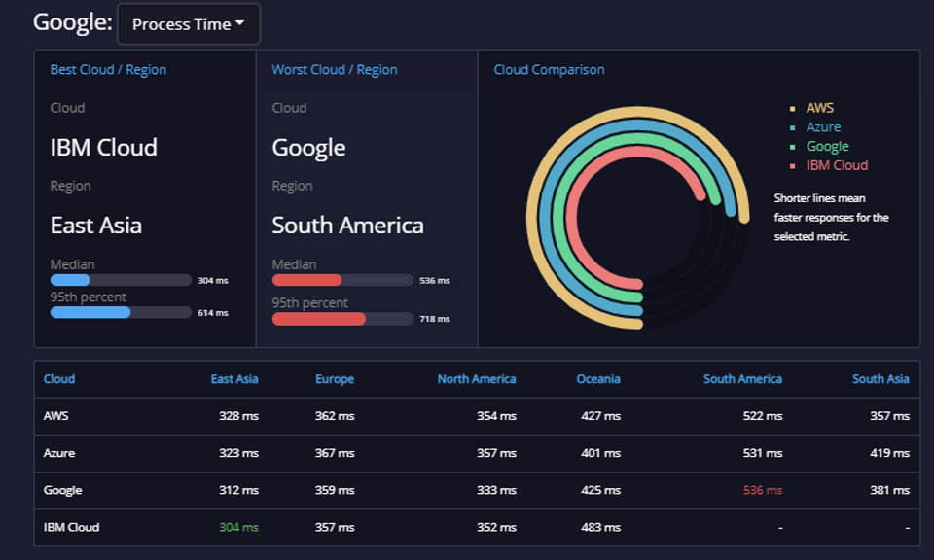Image resolution: width=934 pixels, height=560 pixels.
Task: Sort by the Cloud column header
Action: click(59, 379)
